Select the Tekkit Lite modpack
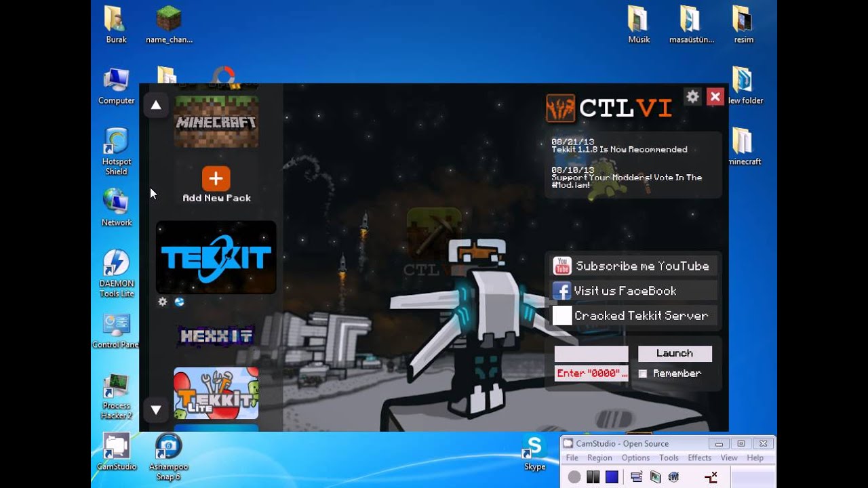 216,393
